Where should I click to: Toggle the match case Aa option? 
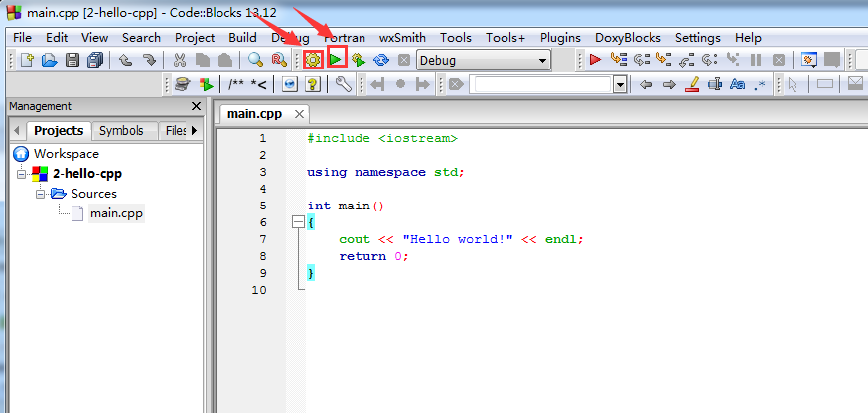tap(737, 84)
